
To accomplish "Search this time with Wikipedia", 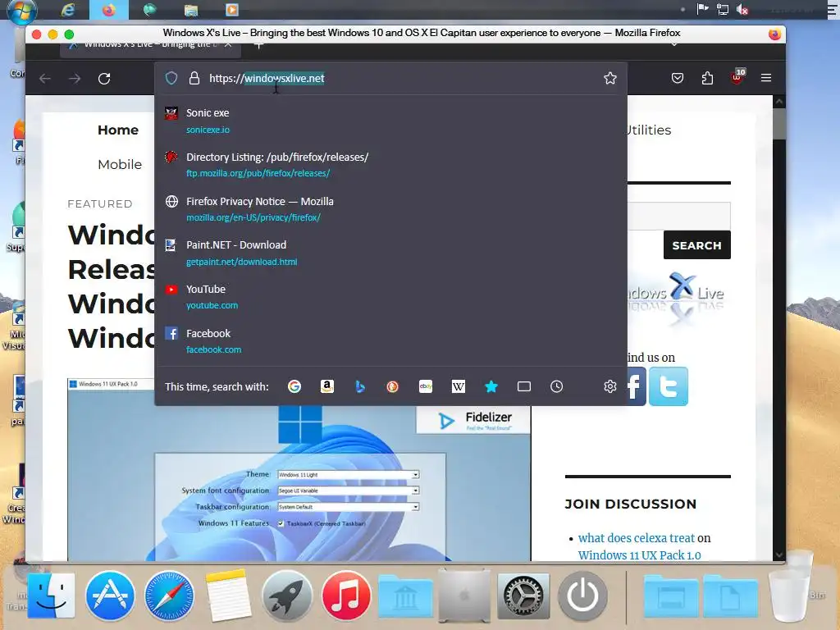I will pyautogui.click(x=459, y=386).
